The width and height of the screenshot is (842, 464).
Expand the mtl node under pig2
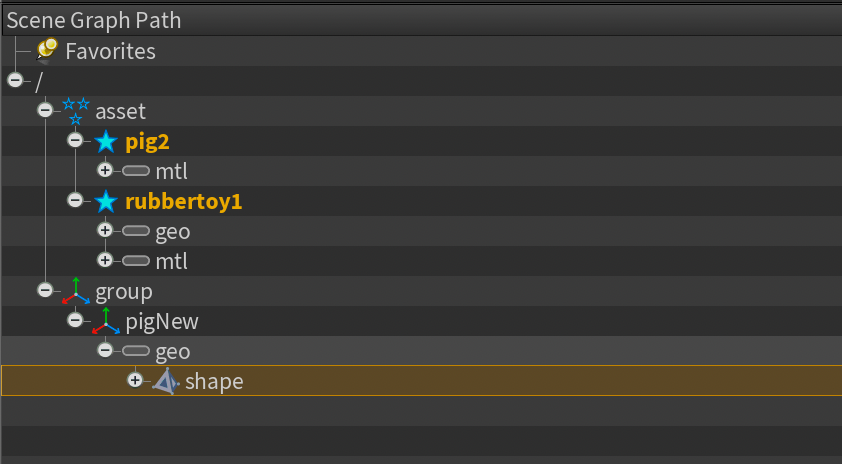(105, 170)
